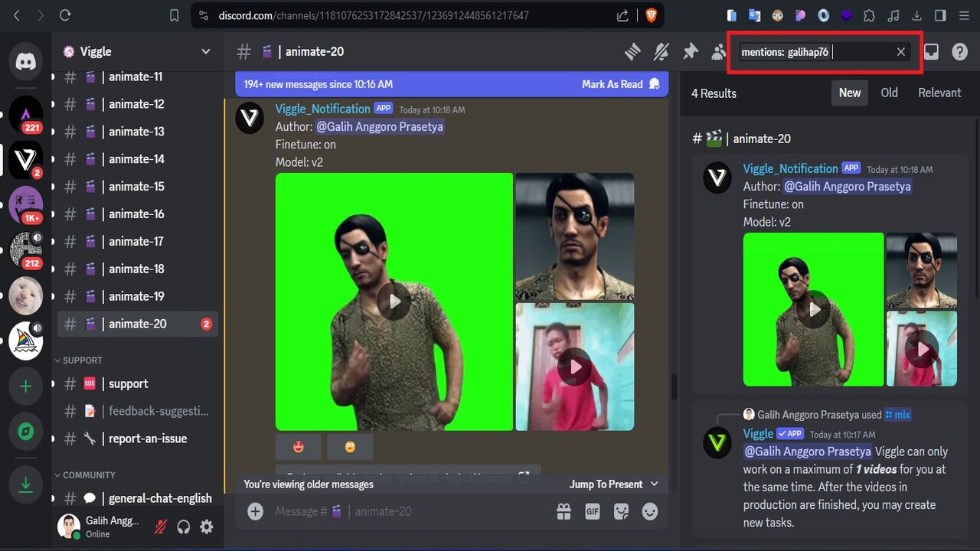Screen dimensions: 980x551
Task: Click Jump To Present
Action: pos(613,484)
